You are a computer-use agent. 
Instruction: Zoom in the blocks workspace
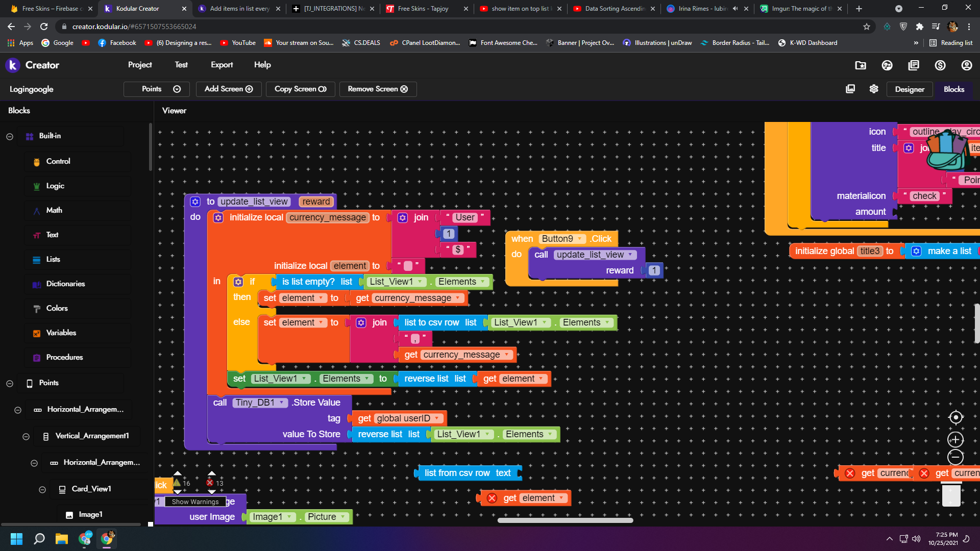(955, 440)
